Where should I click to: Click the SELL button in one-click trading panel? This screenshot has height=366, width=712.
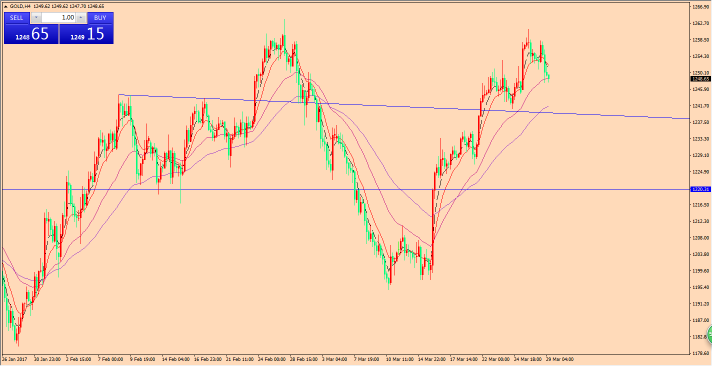coord(17,18)
